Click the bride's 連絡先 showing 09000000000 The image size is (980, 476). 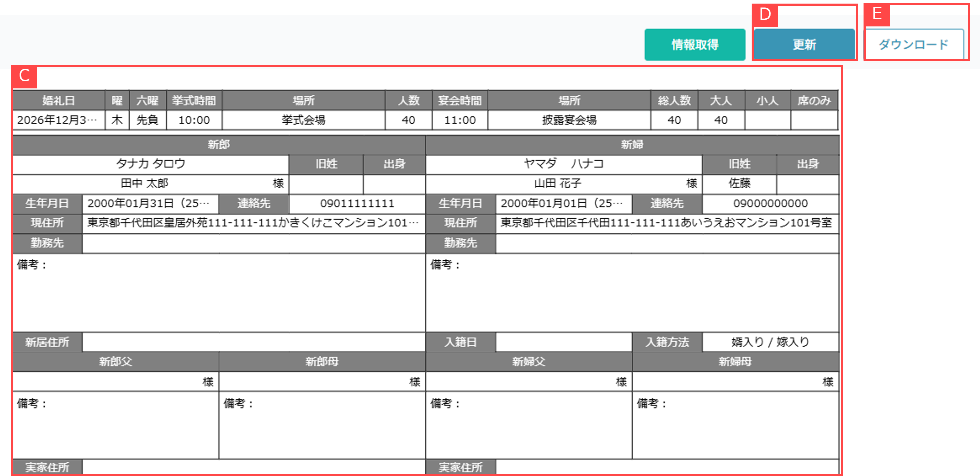pyautogui.click(x=769, y=204)
